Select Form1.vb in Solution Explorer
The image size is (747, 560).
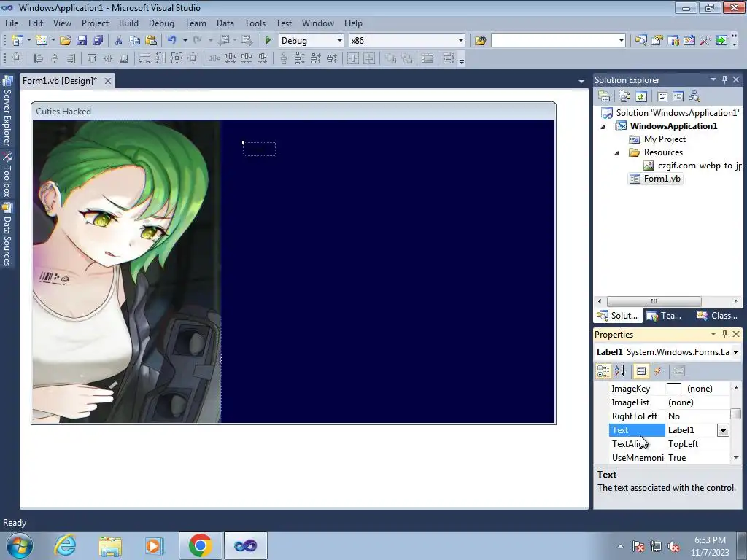click(662, 179)
